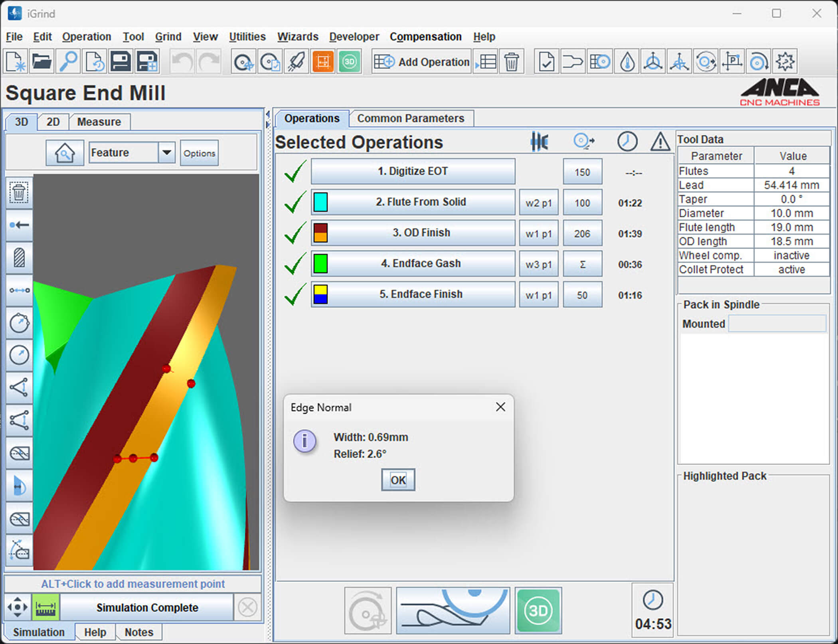Toggle checkmark for Flute From Solid operation

point(295,202)
